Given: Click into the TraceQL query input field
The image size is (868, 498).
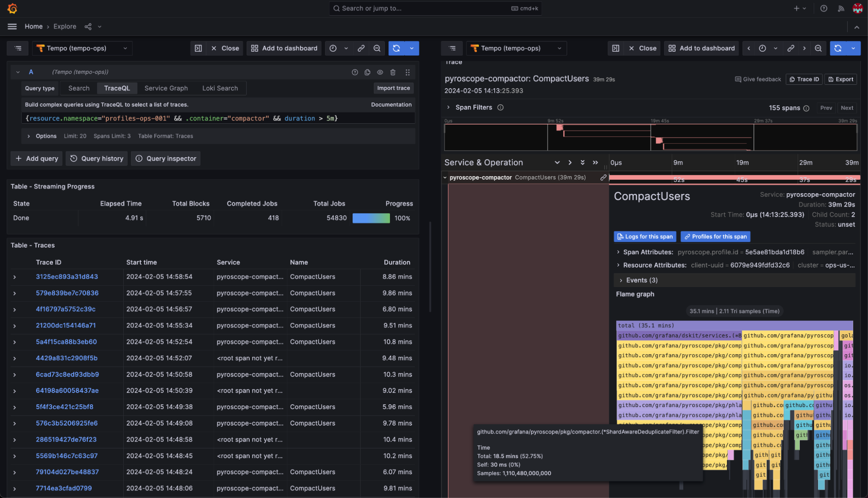Looking at the screenshot, I should [217, 118].
